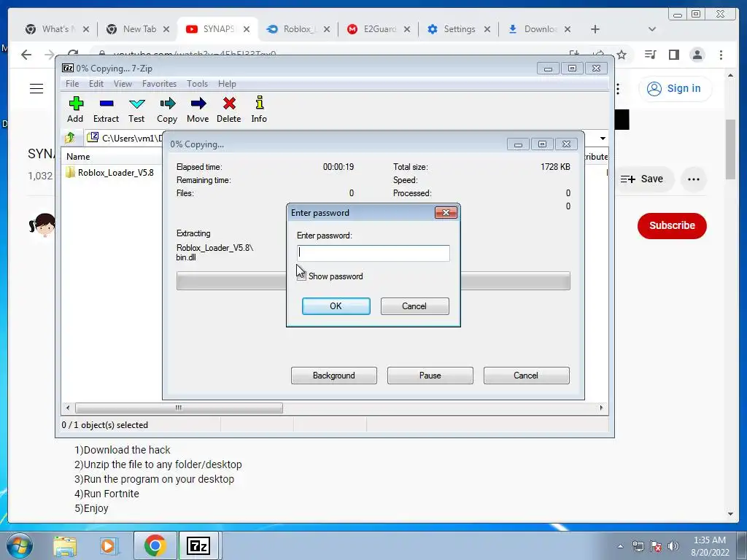Open the View menu in 7-Zip
The width and height of the screenshot is (747, 560).
123,83
